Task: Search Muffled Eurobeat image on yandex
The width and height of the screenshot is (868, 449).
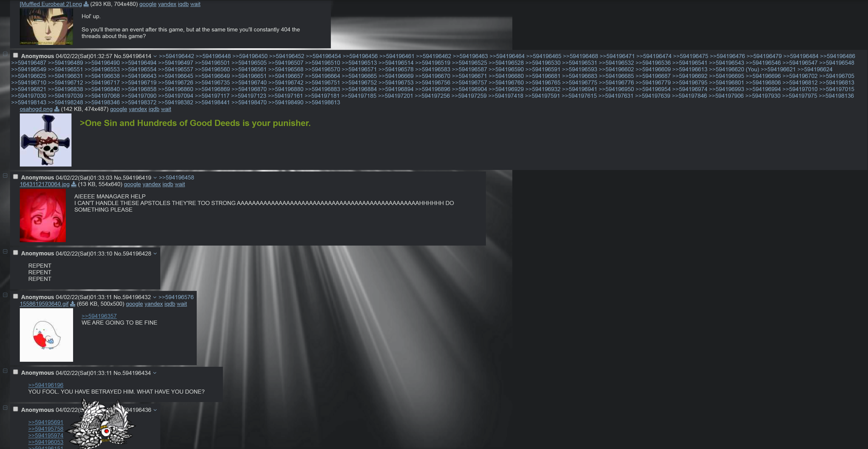Action: pos(167,4)
